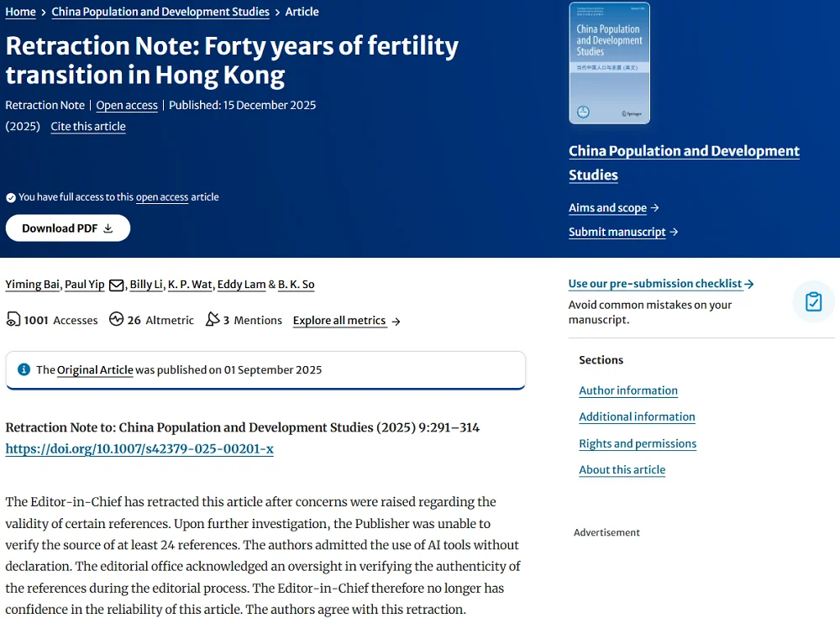Click the email envelope icon beside Paul Yip
Viewport: 840px width, 623px height.
[x=117, y=285]
